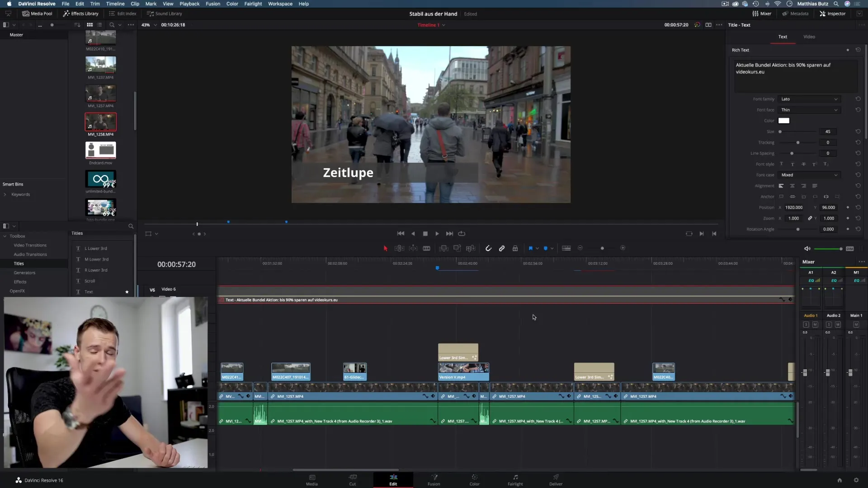Set text alignment to right
868x488 pixels.
(803, 186)
